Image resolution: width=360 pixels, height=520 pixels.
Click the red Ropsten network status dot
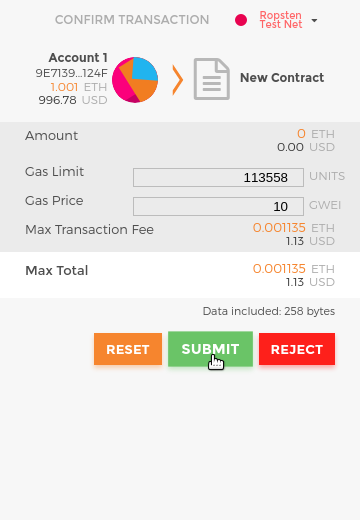[x=241, y=20]
